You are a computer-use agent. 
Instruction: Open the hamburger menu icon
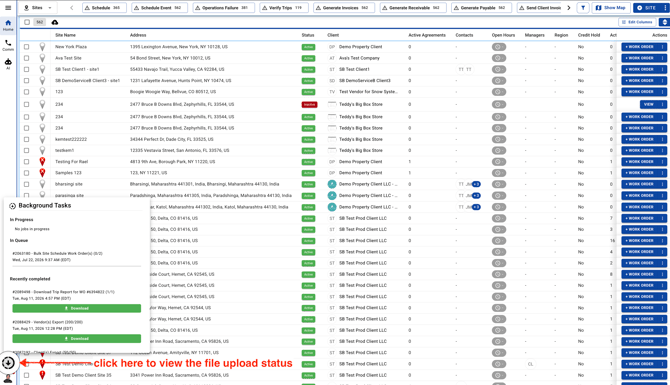coord(8,8)
